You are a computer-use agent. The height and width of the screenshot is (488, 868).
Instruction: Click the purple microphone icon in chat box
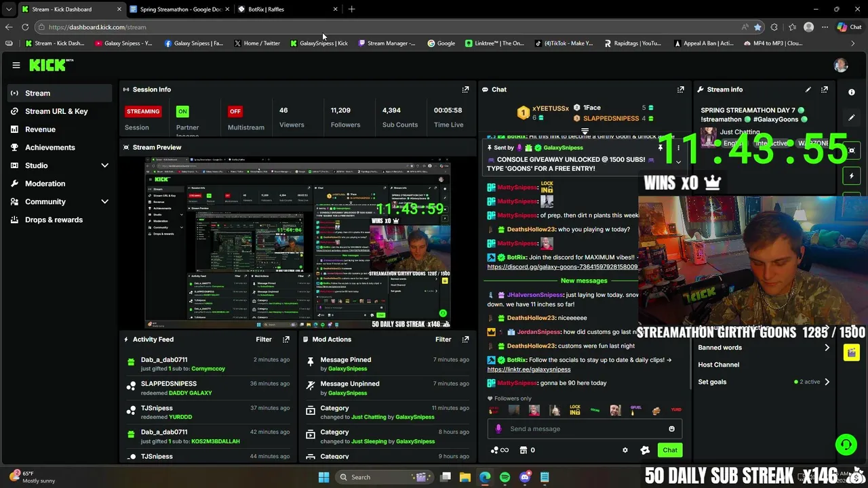[498, 429]
